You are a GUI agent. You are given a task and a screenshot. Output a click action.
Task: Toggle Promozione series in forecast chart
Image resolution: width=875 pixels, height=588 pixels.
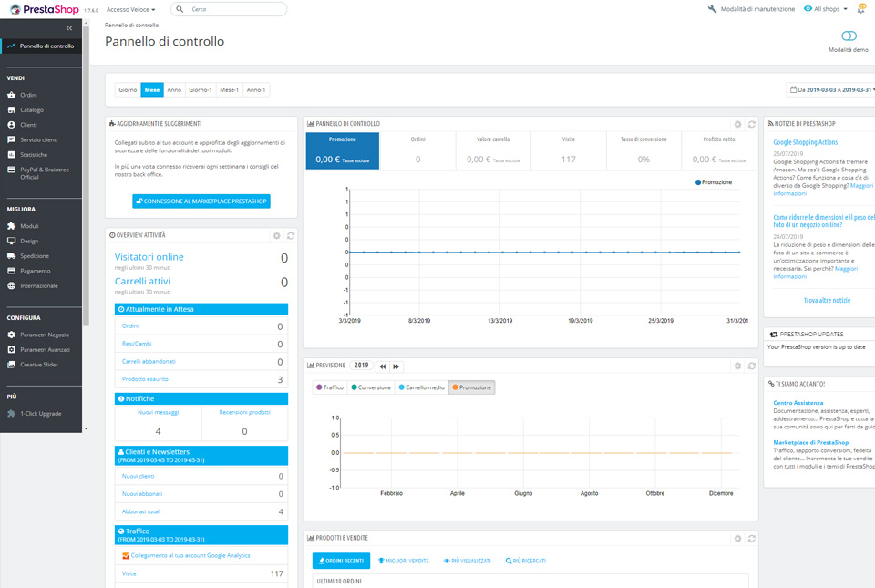(x=471, y=387)
